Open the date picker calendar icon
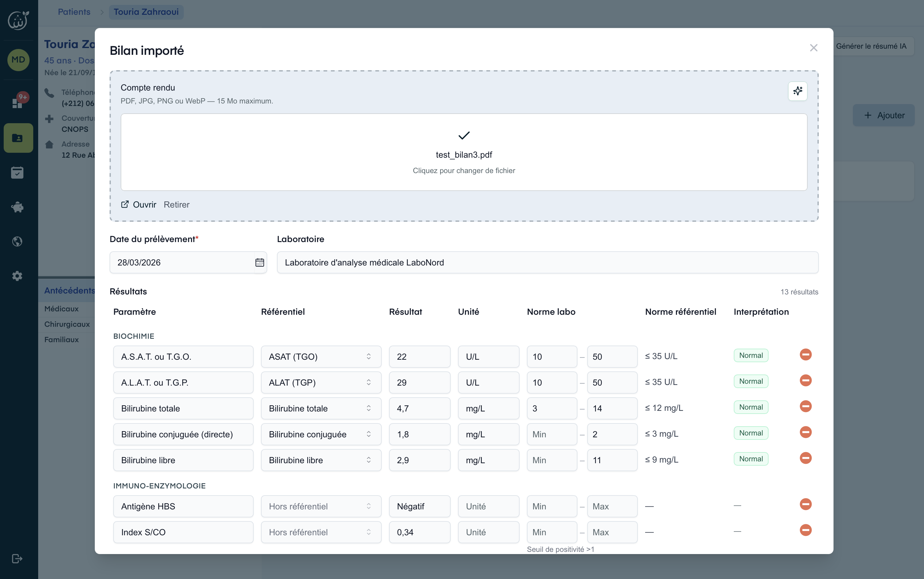 (259, 262)
